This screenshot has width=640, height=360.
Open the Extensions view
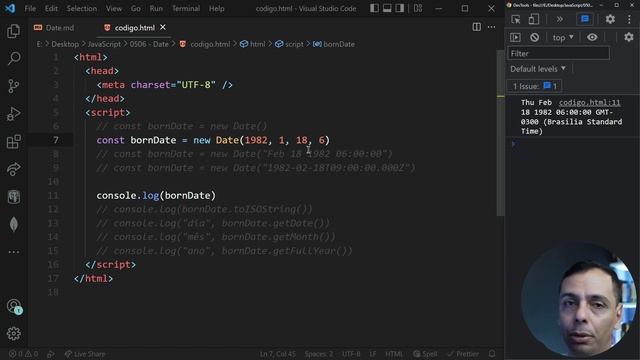coord(13,142)
